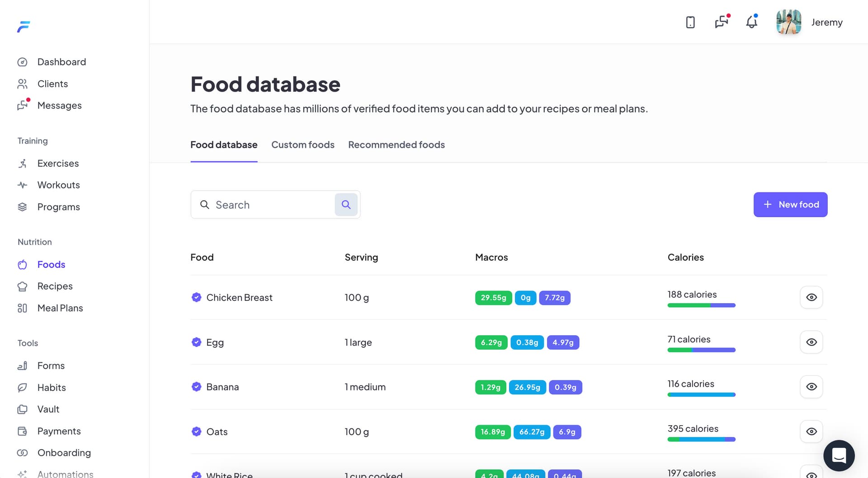
Task: Click the notification bell icon
Action: tap(751, 22)
